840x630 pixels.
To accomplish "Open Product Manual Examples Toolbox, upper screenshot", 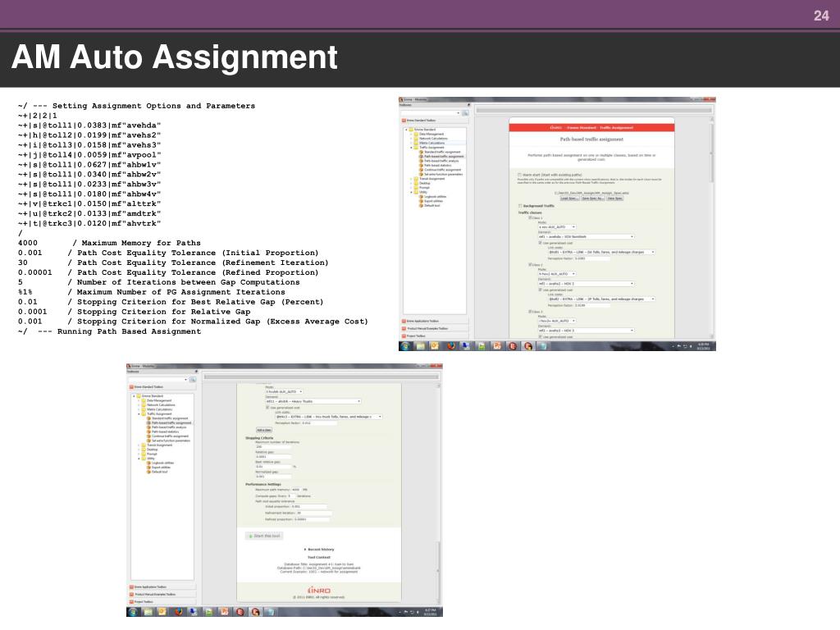I will point(435,328).
